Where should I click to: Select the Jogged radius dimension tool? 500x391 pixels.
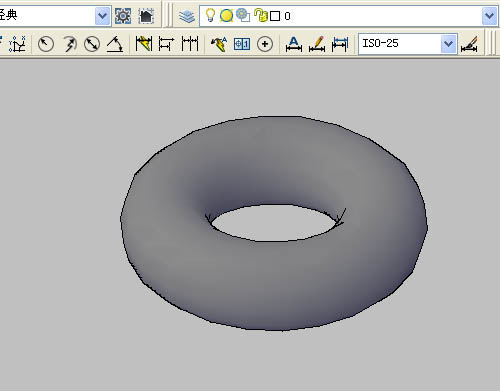tap(69, 44)
